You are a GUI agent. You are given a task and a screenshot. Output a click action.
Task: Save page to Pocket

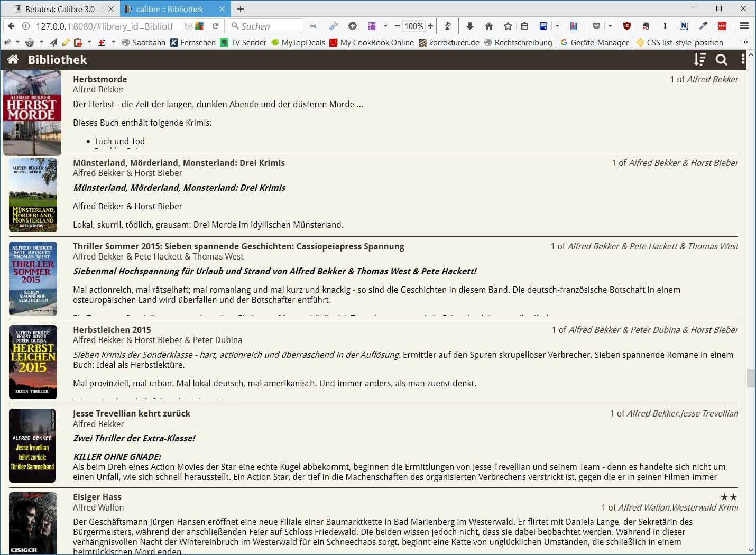click(596, 26)
